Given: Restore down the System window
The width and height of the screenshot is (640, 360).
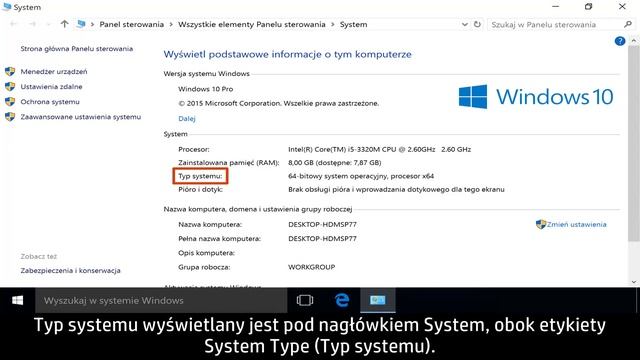Looking at the screenshot, I should pyautogui.click(x=588, y=7).
